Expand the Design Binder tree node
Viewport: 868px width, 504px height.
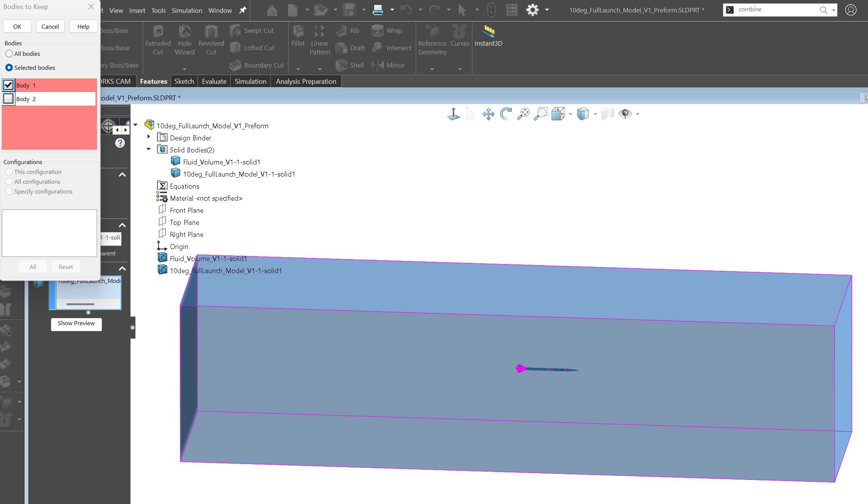pyautogui.click(x=149, y=137)
